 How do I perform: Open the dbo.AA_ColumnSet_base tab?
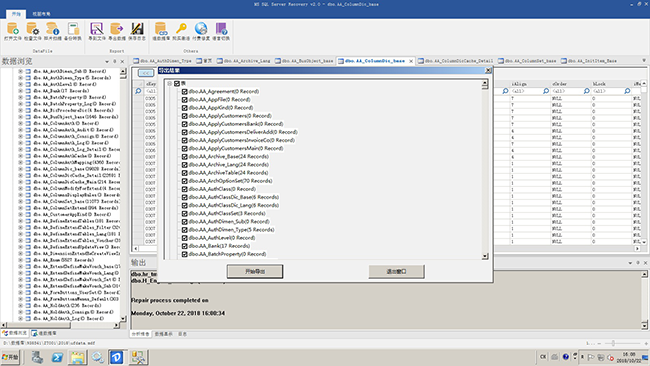(527, 61)
